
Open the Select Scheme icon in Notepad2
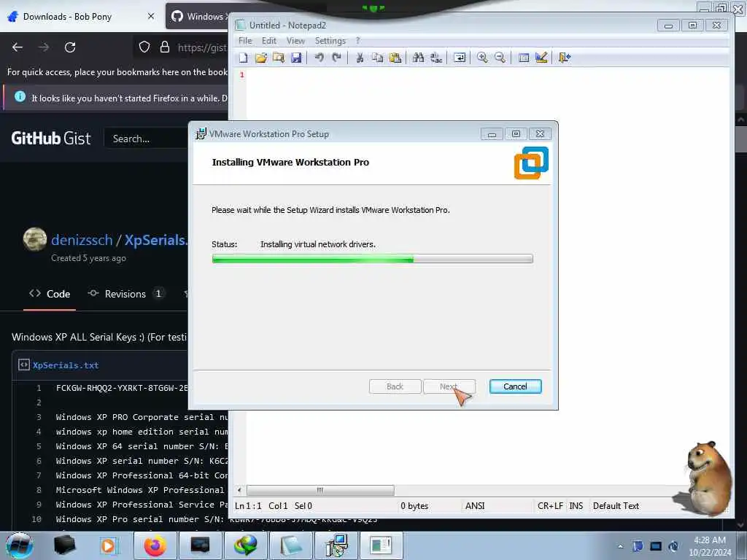pyautogui.click(x=524, y=58)
